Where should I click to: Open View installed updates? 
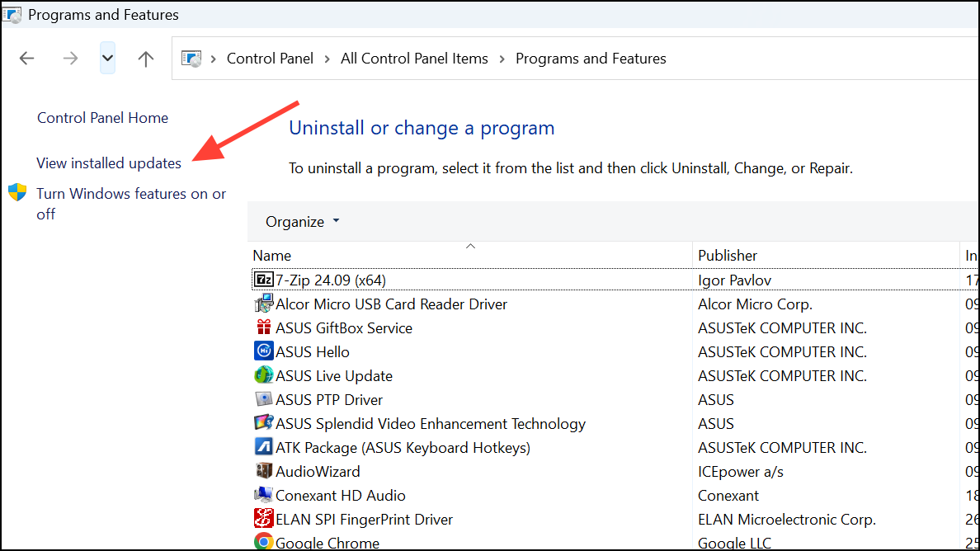[108, 162]
